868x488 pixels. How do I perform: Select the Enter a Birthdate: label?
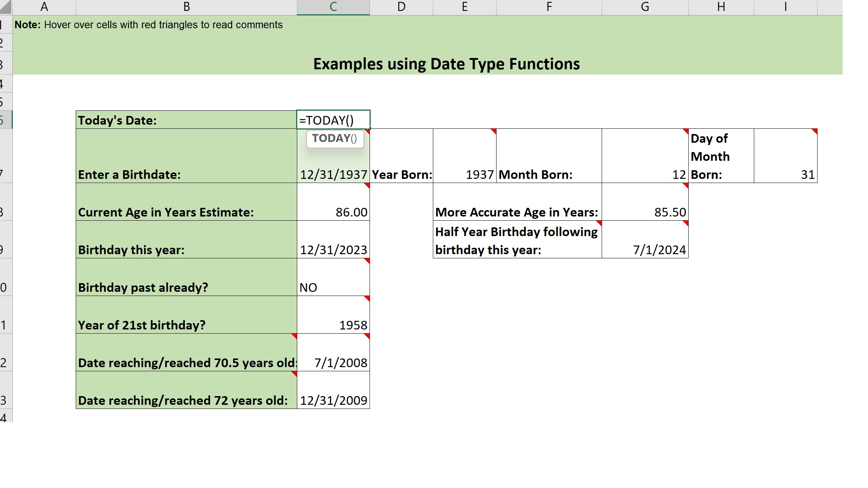tap(186, 156)
